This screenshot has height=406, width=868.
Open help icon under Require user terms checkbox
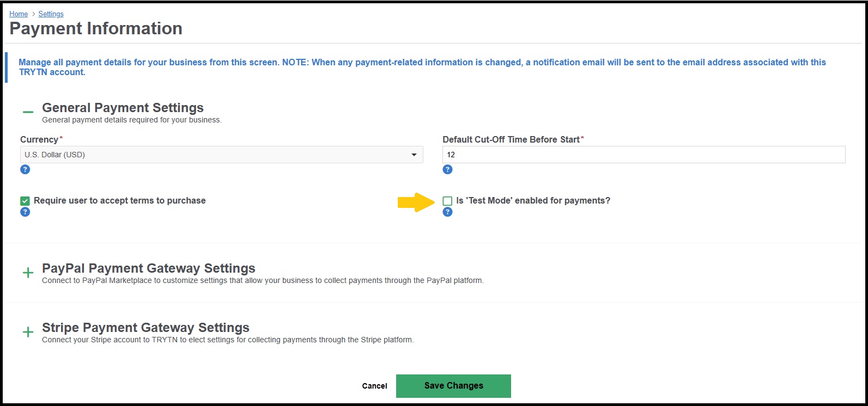click(25, 212)
